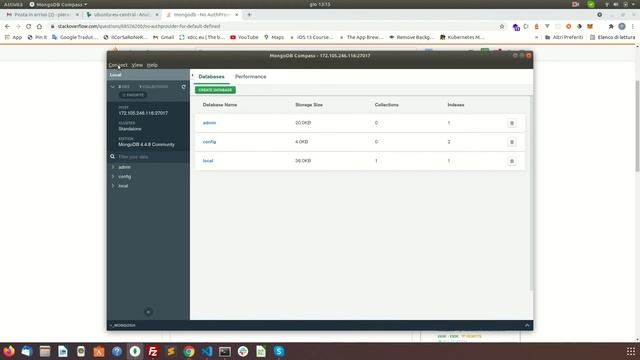The width and height of the screenshot is (640, 360).
Task: Click the host address 172.105.246.116:27017
Action: point(143,113)
